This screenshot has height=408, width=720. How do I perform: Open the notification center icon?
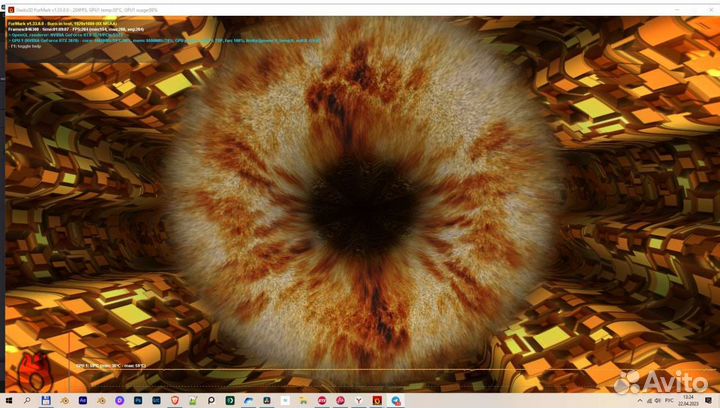tap(706, 400)
